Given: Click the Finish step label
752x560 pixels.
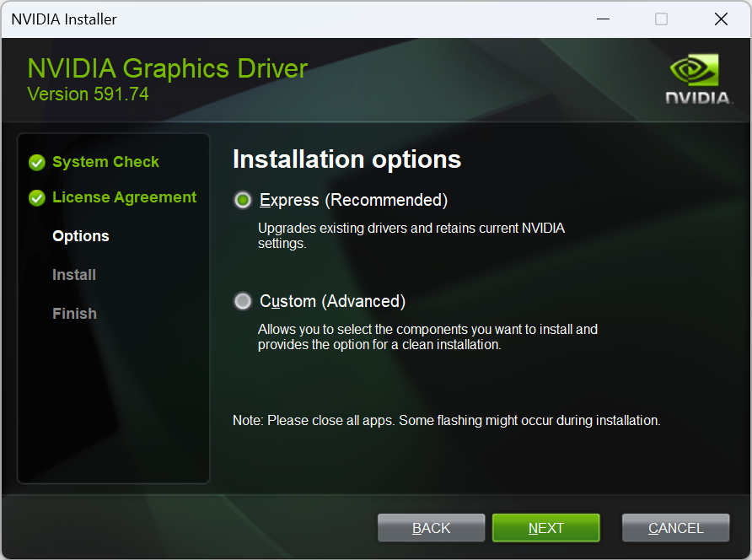Looking at the screenshot, I should pyautogui.click(x=74, y=313).
